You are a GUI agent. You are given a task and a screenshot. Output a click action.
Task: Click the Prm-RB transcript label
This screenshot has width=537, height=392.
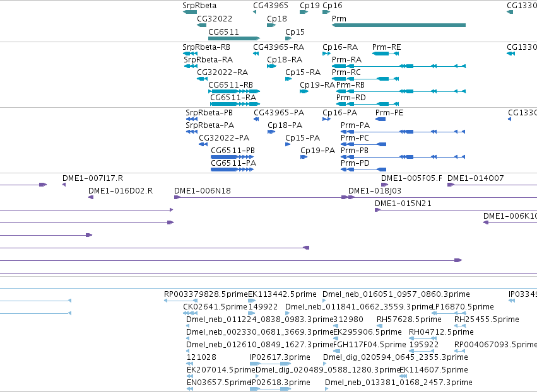pyautogui.click(x=350, y=85)
